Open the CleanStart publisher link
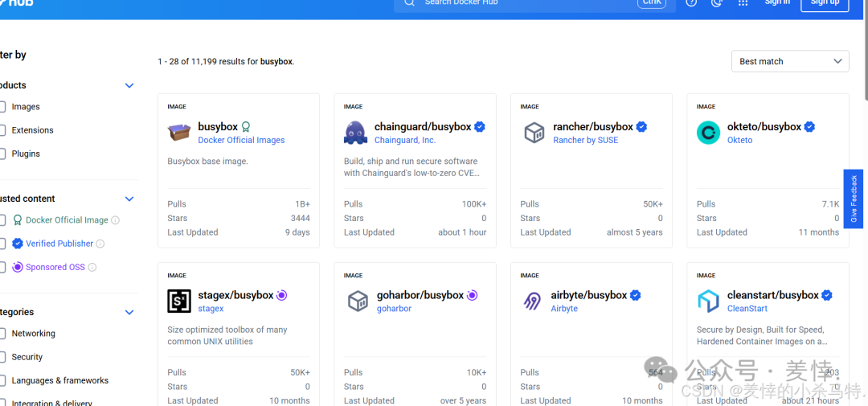Image resolution: width=868 pixels, height=406 pixels. point(747,309)
